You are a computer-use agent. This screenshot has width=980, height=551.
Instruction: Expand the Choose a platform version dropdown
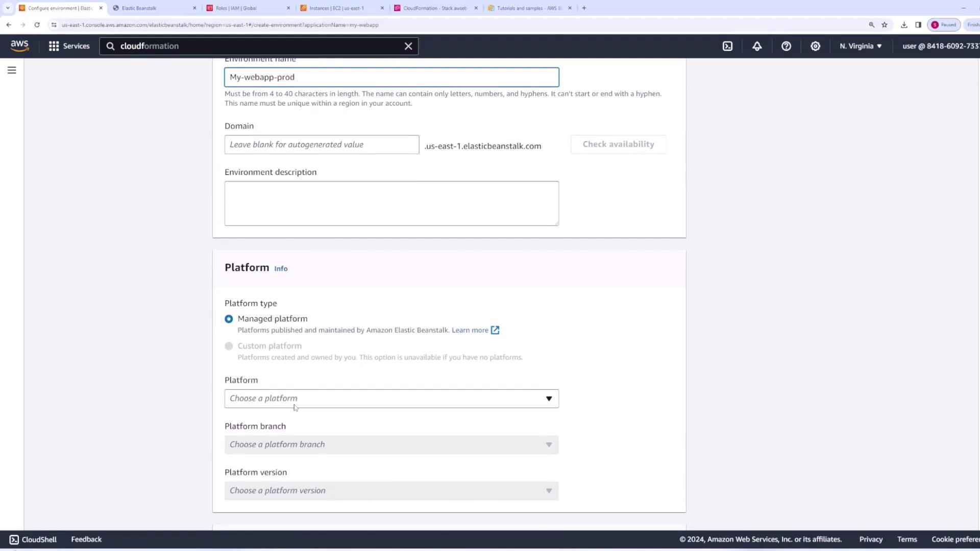[x=391, y=491]
